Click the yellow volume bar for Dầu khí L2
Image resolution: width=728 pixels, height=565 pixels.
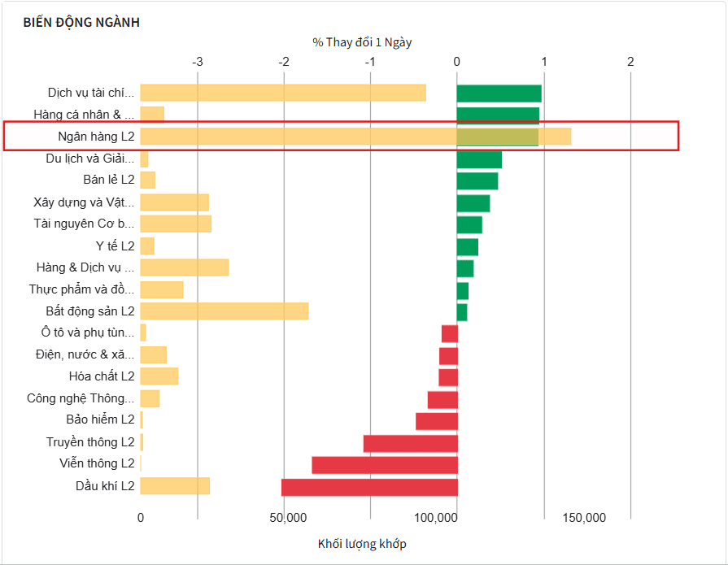tap(175, 485)
